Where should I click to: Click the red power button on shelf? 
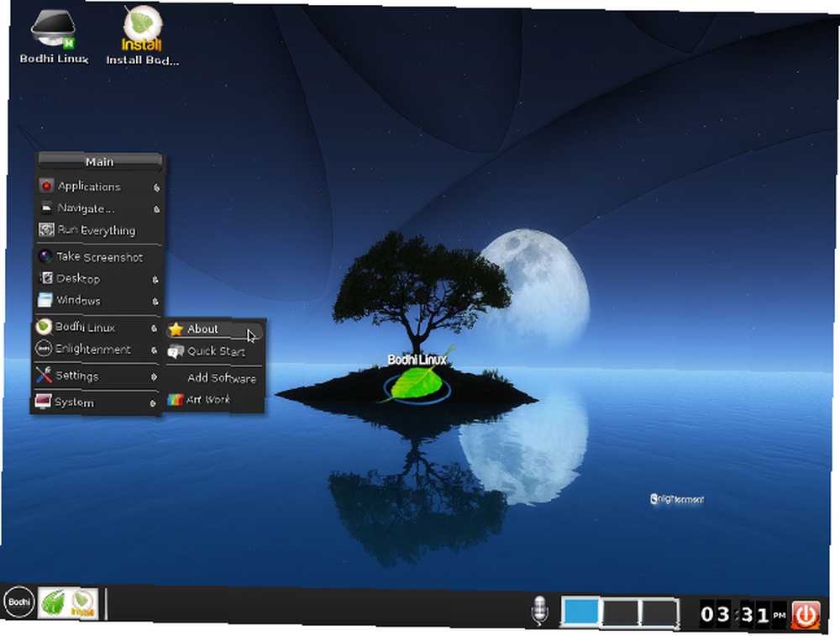point(806,614)
